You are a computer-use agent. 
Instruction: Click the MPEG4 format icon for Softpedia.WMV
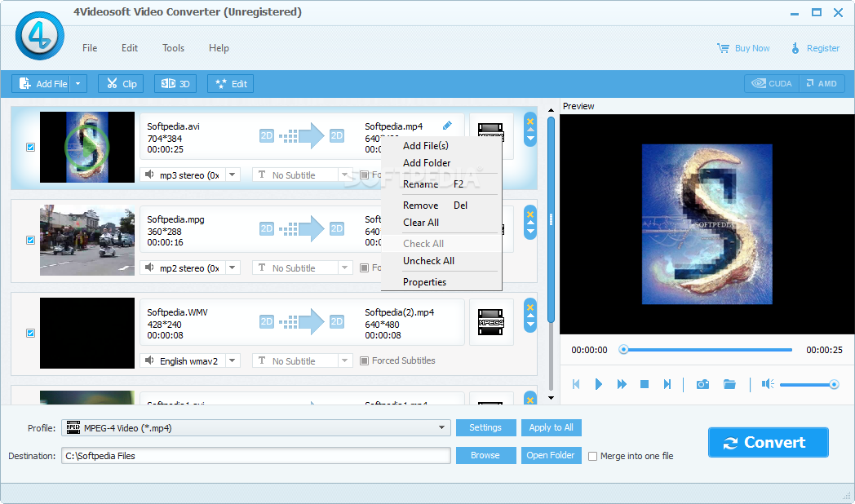coord(491,322)
